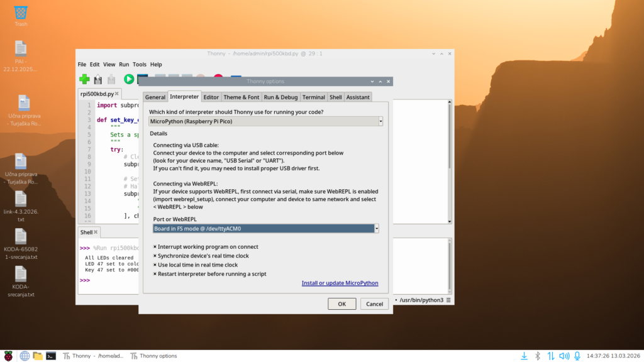This screenshot has width=644, height=362.
Task: Click the volume speaker icon in tray
Action: [x=564, y=356]
